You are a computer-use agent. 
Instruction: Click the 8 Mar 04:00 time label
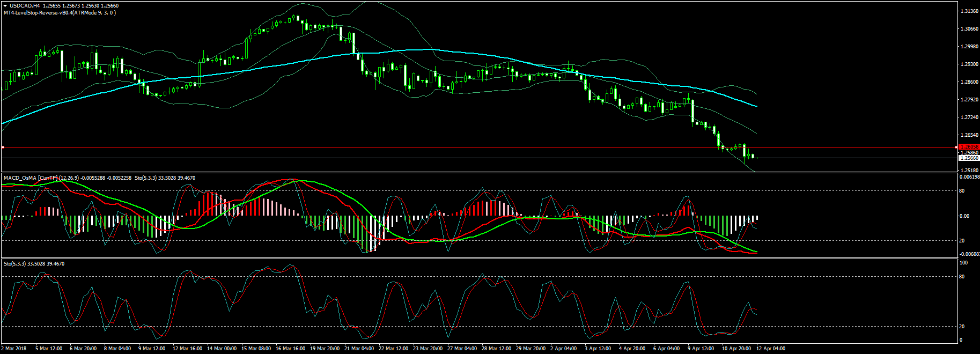117,349
